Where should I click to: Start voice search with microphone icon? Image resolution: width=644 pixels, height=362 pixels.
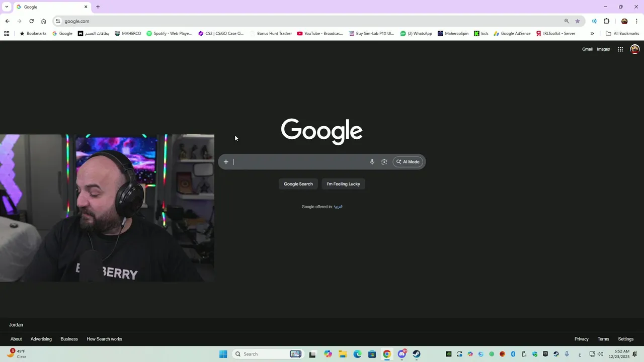(372, 162)
